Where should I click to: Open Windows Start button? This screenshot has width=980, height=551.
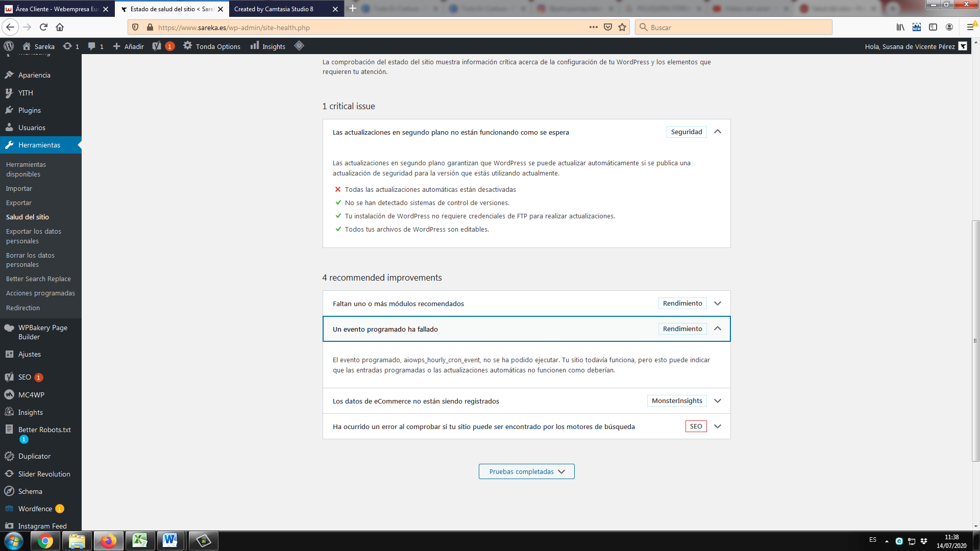click(14, 541)
